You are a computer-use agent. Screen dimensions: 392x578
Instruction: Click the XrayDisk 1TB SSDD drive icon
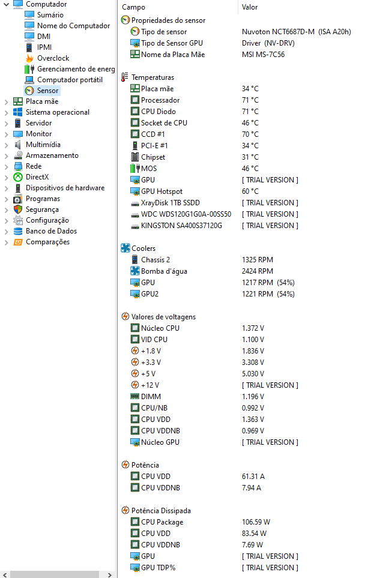click(135, 203)
